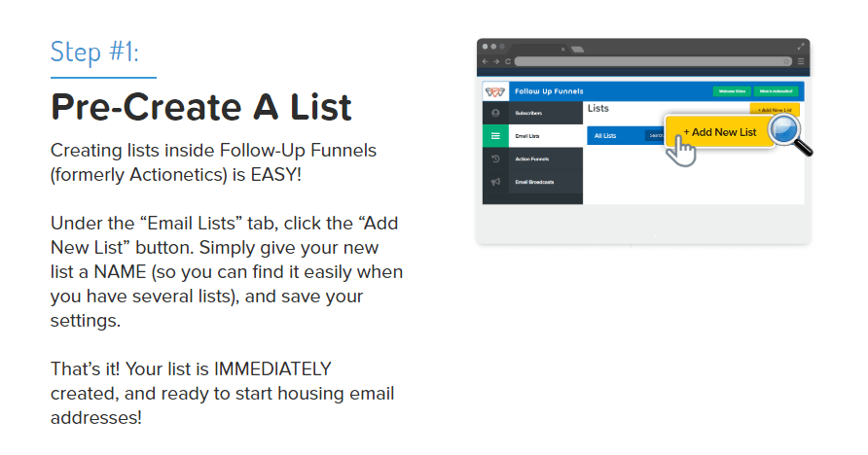The height and width of the screenshot is (455, 868).
Task: Open the browser hamburger menu
Action: pyautogui.click(x=801, y=61)
